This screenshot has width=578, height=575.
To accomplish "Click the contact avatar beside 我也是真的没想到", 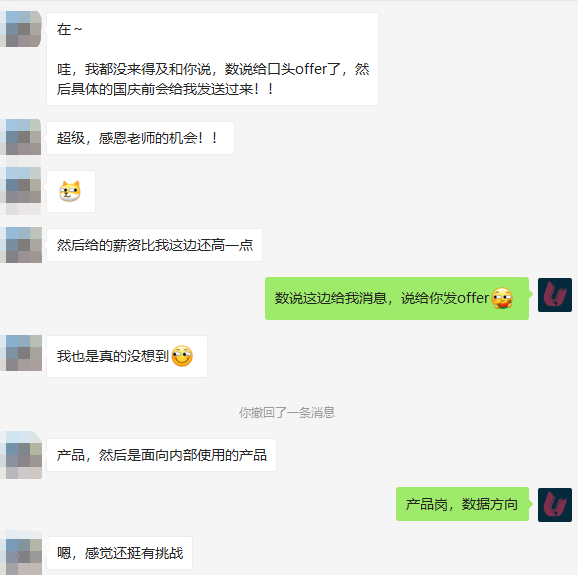I will coord(21,353).
